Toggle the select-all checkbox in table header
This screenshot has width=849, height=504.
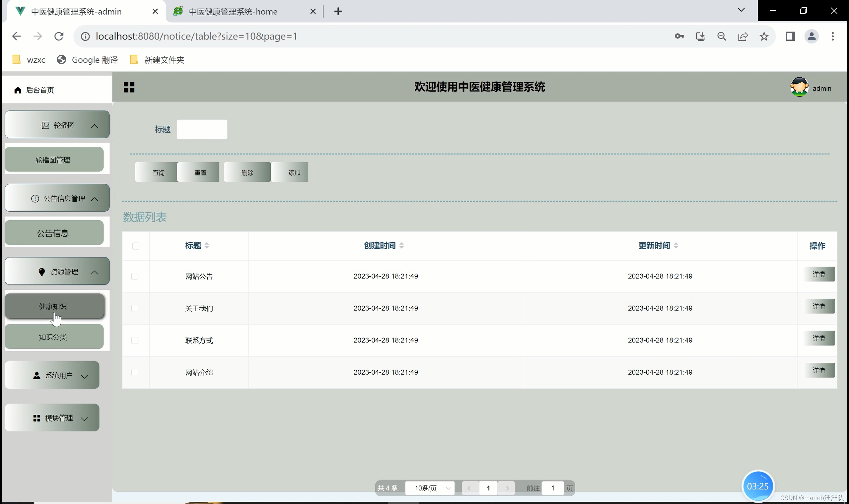pyautogui.click(x=136, y=246)
